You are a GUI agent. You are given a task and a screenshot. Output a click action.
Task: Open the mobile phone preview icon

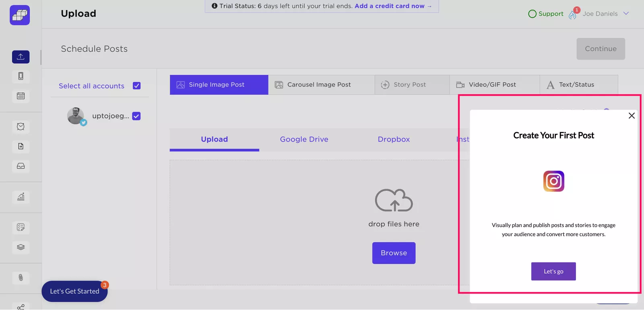click(21, 76)
